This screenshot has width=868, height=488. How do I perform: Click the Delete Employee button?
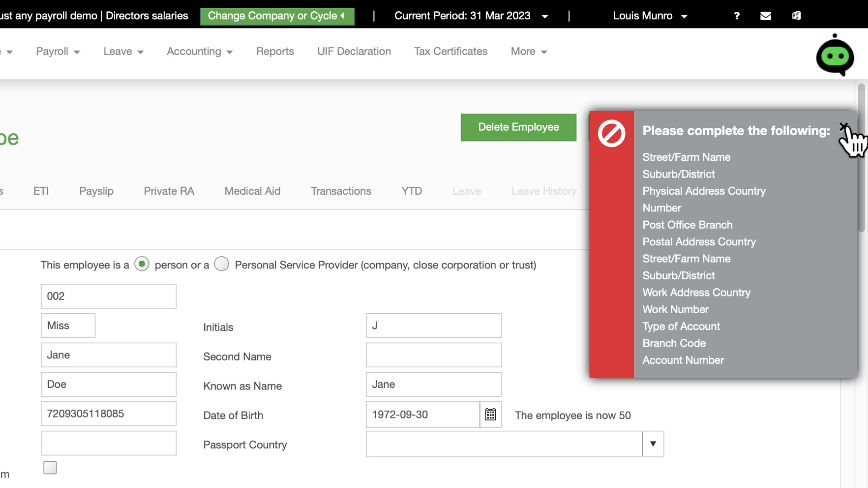tap(518, 127)
